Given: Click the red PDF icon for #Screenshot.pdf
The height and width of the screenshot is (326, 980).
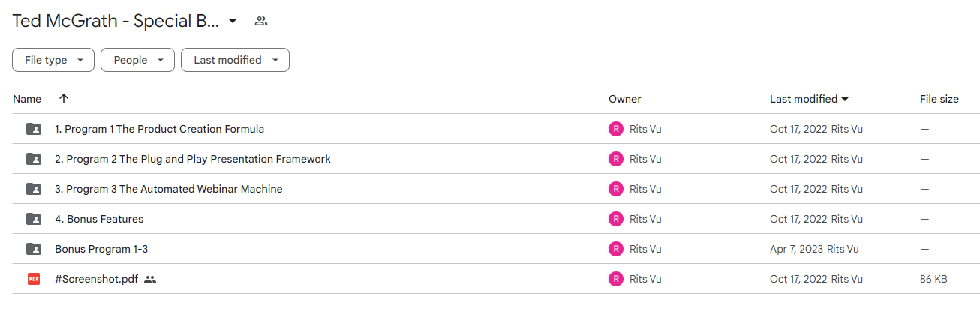Looking at the screenshot, I should tap(34, 279).
